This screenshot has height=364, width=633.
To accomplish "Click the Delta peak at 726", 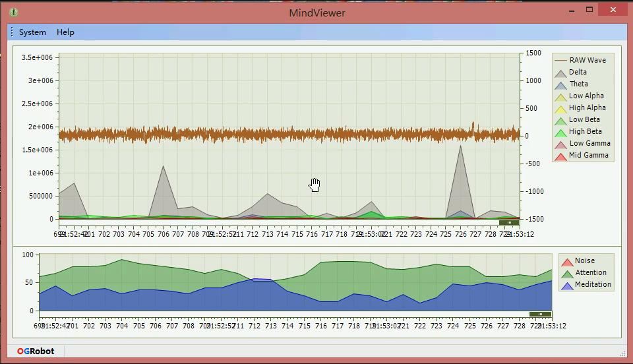I will click(461, 146).
